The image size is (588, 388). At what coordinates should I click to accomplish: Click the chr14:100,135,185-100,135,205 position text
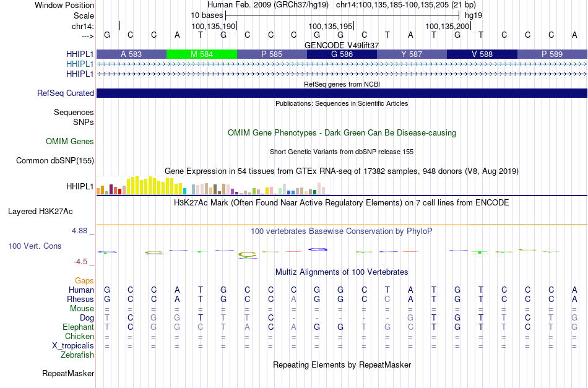point(406,5)
